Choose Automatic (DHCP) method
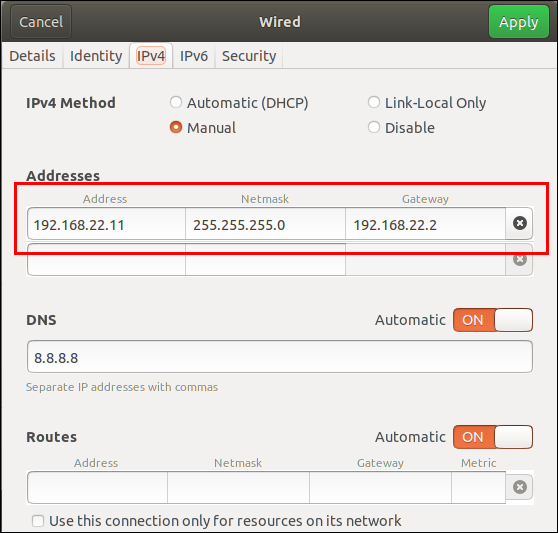558x533 pixels. [176, 102]
